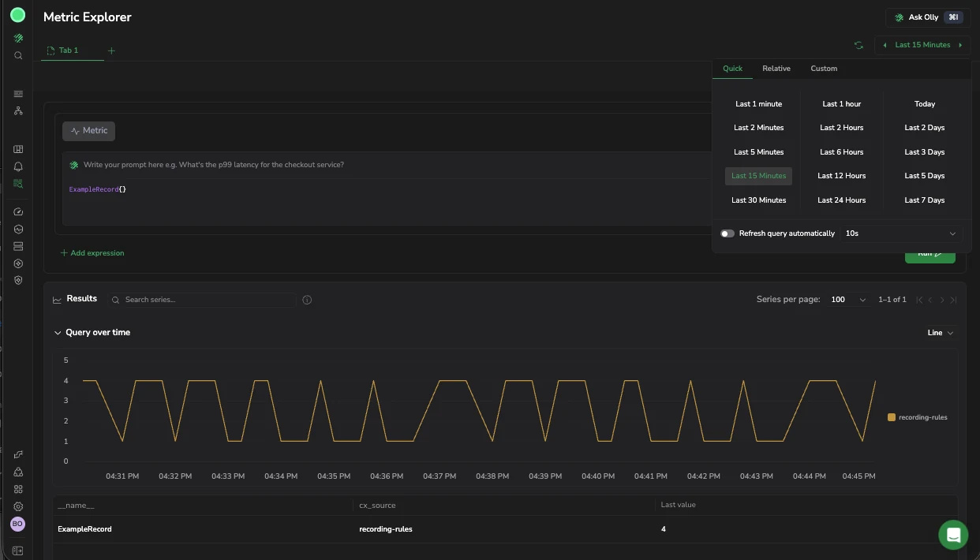The width and height of the screenshot is (980, 560).
Task: Go to next time range arrow
Action: (960, 45)
